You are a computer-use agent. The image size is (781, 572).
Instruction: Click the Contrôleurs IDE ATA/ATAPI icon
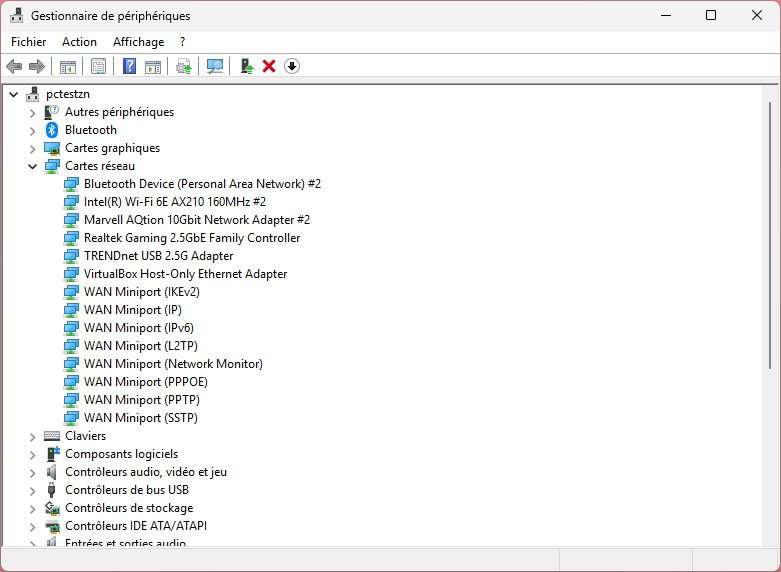(x=52, y=526)
